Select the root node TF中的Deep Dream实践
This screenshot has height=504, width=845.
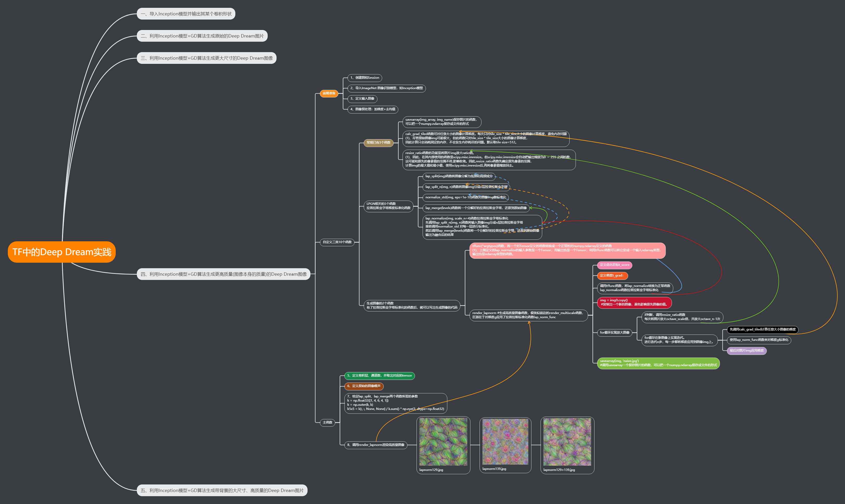pyautogui.click(x=62, y=252)
